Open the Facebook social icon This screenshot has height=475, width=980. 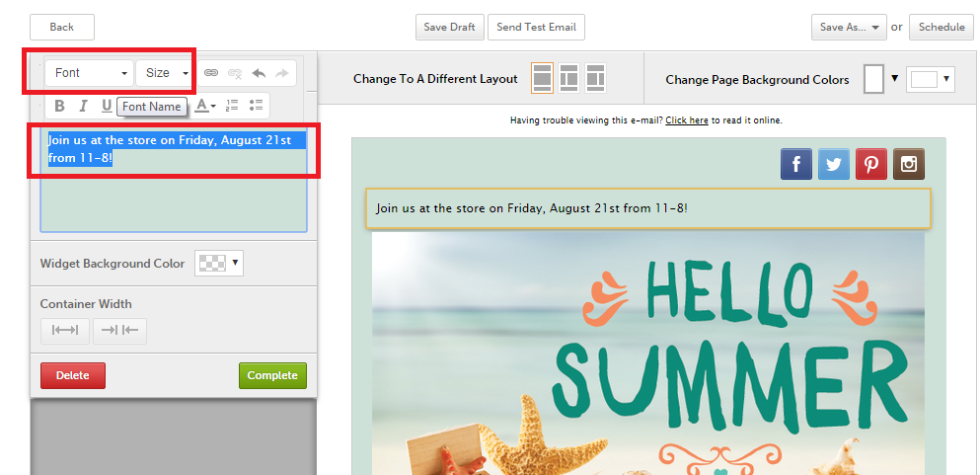pos(795,164)
